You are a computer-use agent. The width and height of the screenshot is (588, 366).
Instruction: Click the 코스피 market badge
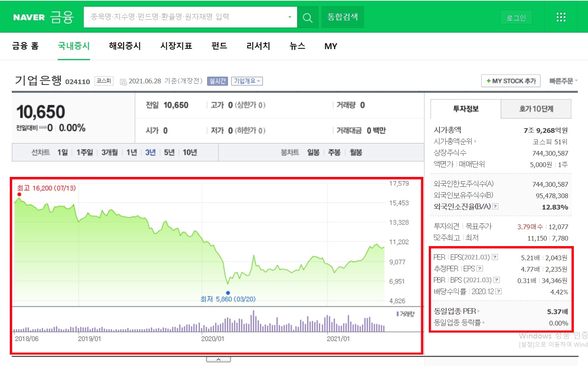(104, 81)
